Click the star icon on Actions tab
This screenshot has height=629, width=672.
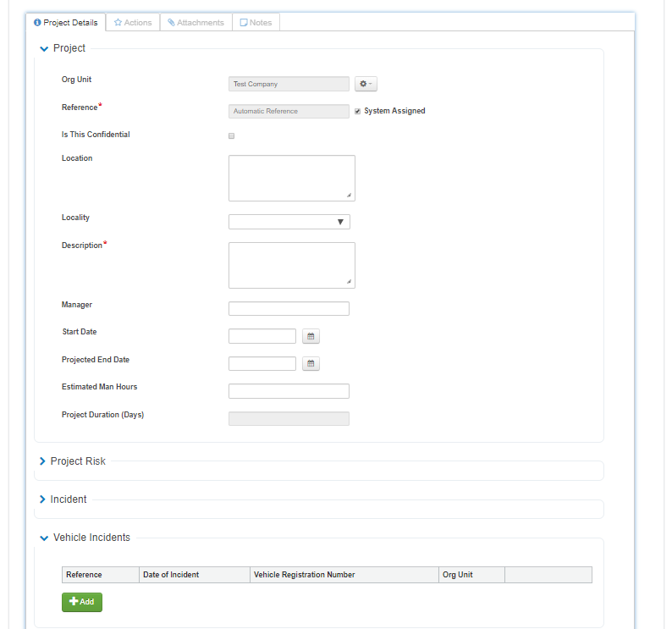click(x=118, y=22)
